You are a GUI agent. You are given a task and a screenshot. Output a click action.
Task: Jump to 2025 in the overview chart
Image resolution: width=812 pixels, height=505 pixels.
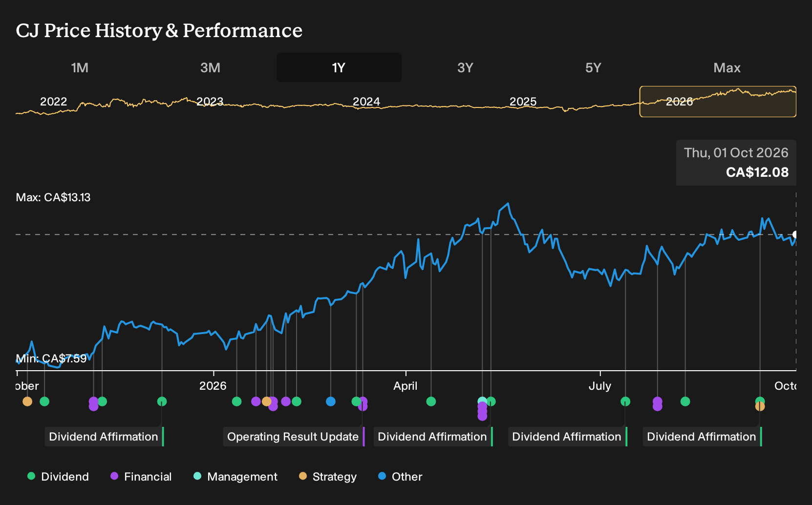[523, 102]
